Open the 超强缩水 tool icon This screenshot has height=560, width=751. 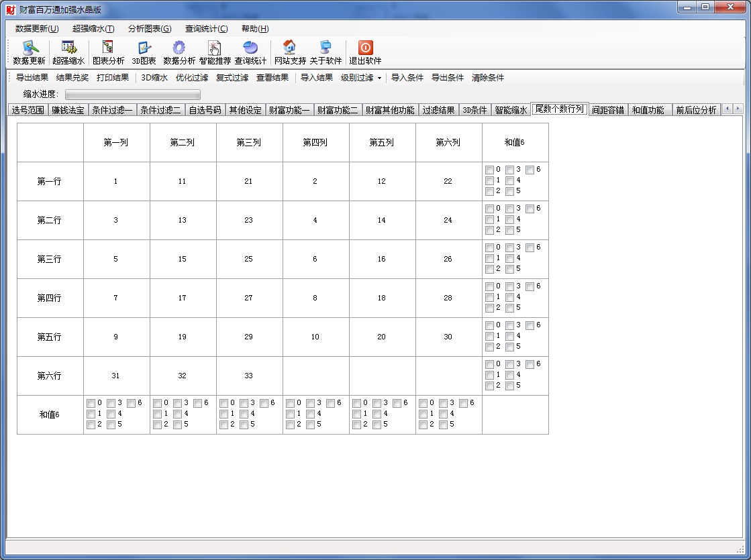tap(68, 48)
